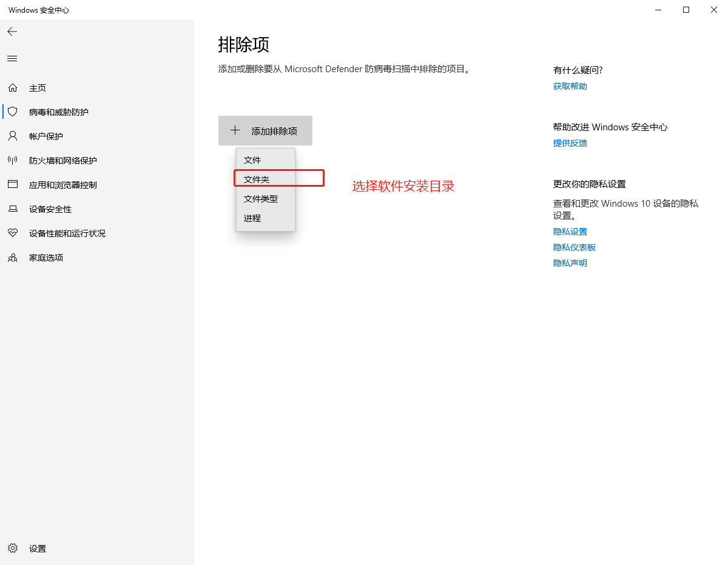Open 家庭选项 section label
Screen dimensions: 728x565
pos(46,258)
